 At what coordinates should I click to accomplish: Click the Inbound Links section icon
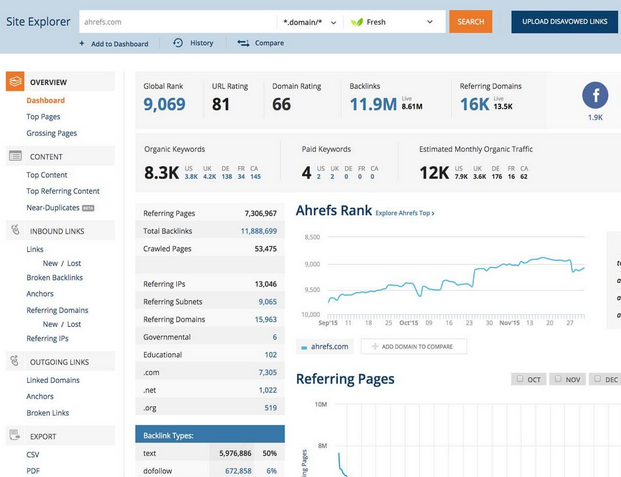tap(15, 230)
